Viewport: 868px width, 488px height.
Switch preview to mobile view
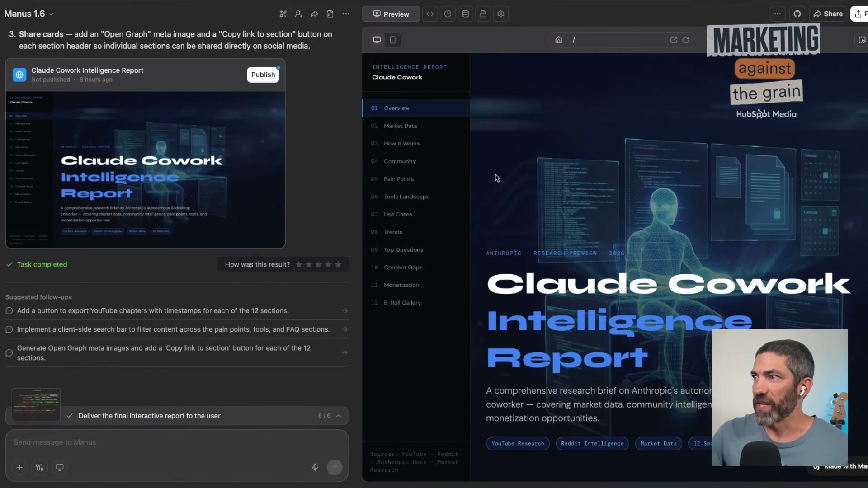point(392,40)
